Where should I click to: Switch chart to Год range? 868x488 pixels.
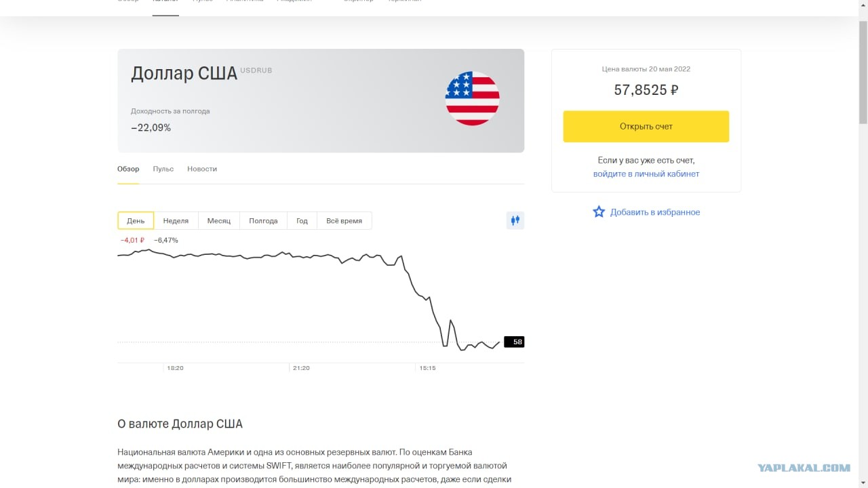(x=302, y=221)
